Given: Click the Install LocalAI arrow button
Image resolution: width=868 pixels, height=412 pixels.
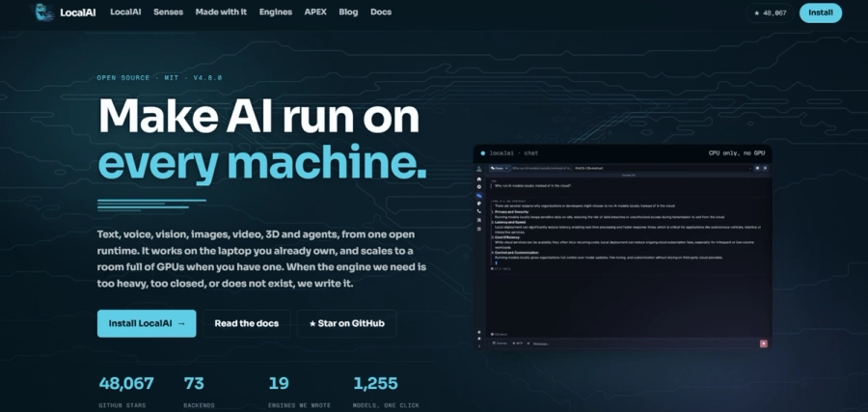Looking at the screenshot, I should point(147,323).
